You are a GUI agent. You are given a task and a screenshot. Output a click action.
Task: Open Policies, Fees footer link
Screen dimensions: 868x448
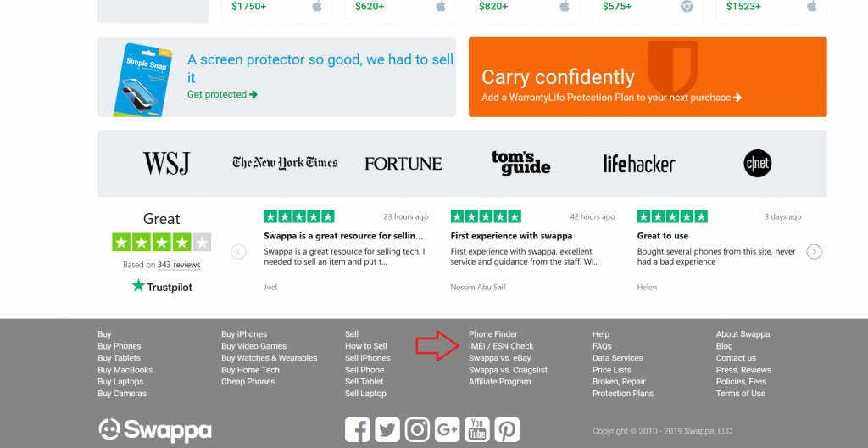click(x=741, y=382)
